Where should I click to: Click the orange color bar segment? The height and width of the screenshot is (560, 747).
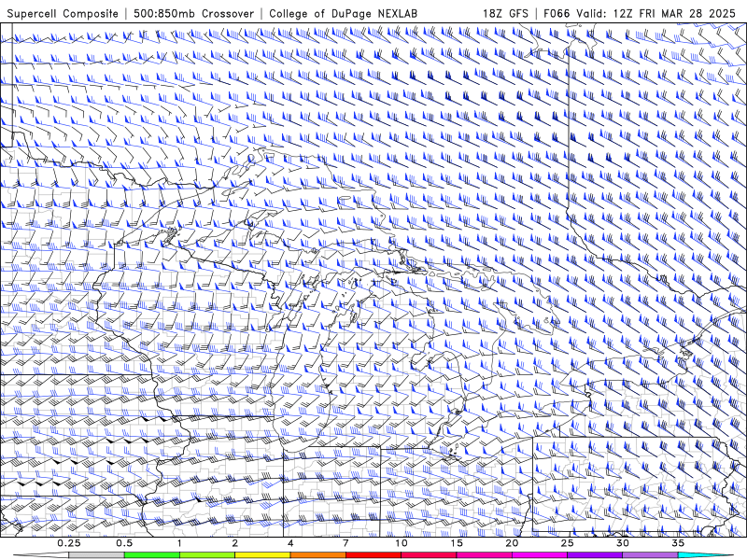[x=317, y=555]
